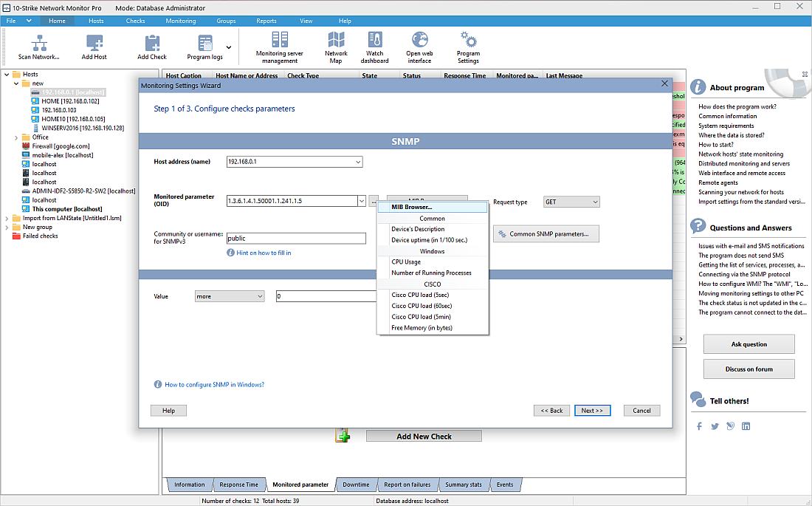Click the LinkedIn share icon
This screenshot has width=812, height=506.
[x=746, y=426]
